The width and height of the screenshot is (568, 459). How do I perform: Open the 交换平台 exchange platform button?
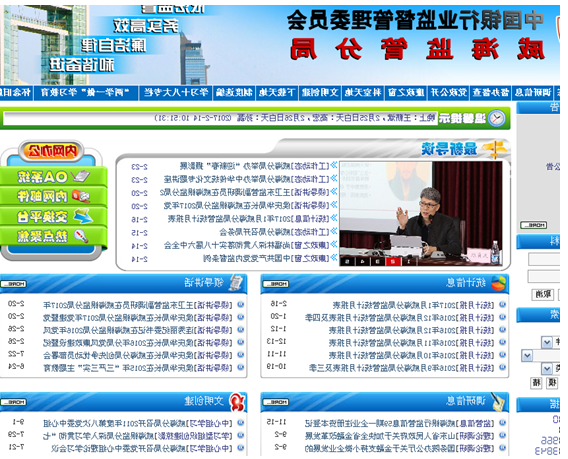click(x=53, y=216)
